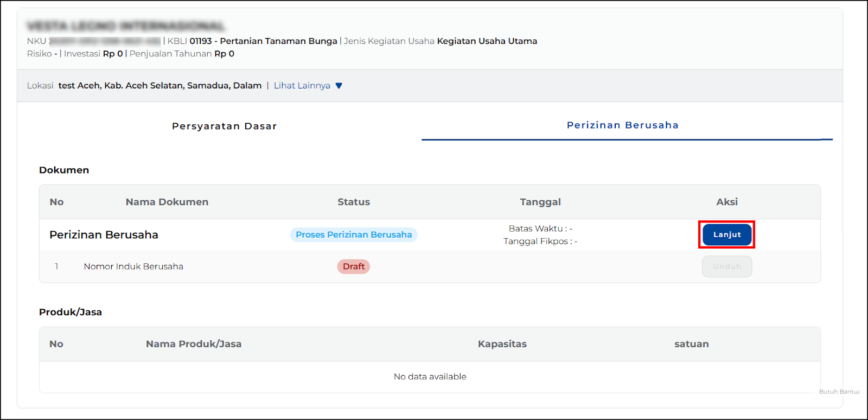The width and height of the screenshot is (868, 420).
Task: Expand location details via Lihat Lainnya
Action: click(302, 86)
